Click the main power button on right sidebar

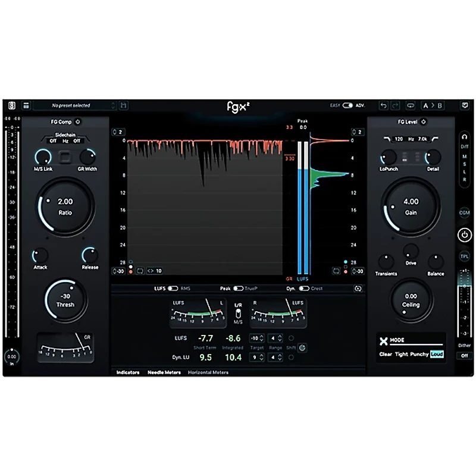coord(464,233)
